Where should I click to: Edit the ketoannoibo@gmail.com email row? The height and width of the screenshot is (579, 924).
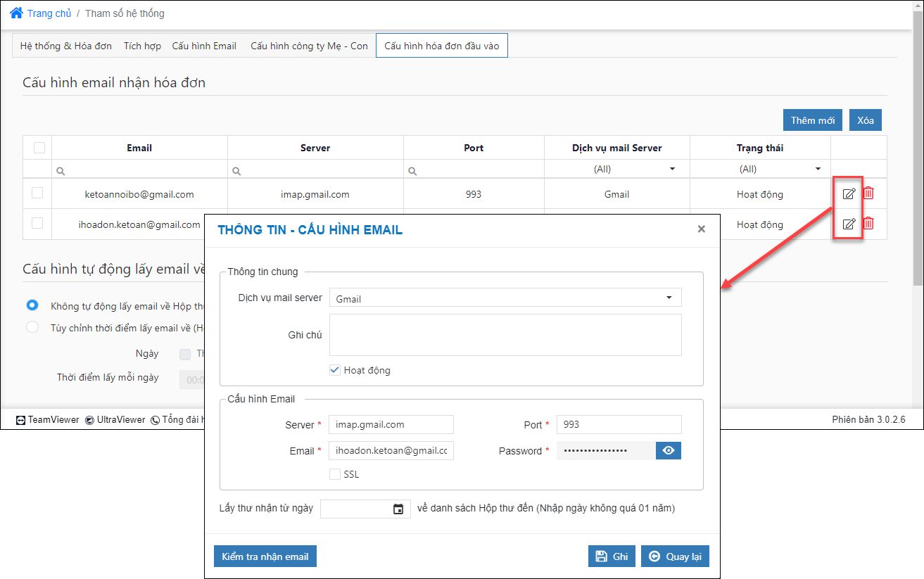[x=849, y=193]
